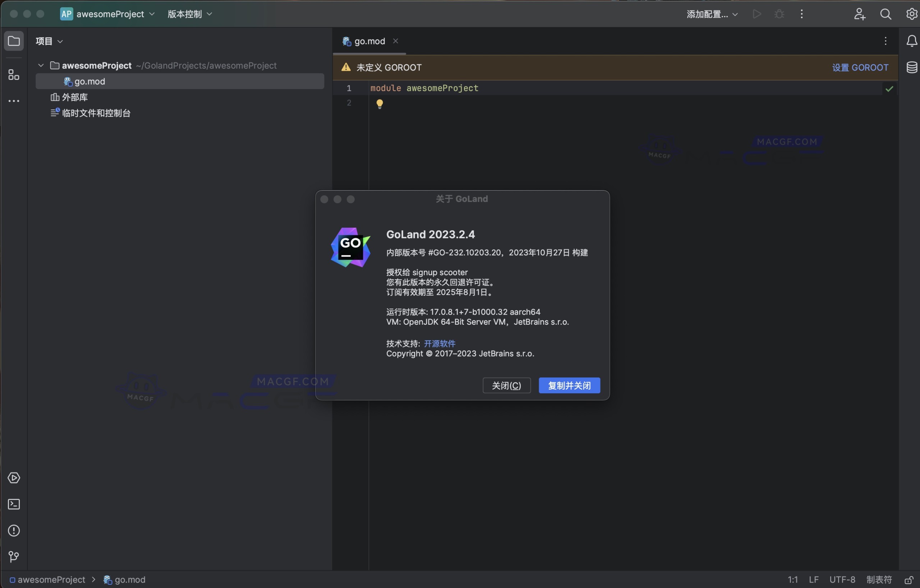Collapse the awesomeProject tree node

click(x=41, y=65)
